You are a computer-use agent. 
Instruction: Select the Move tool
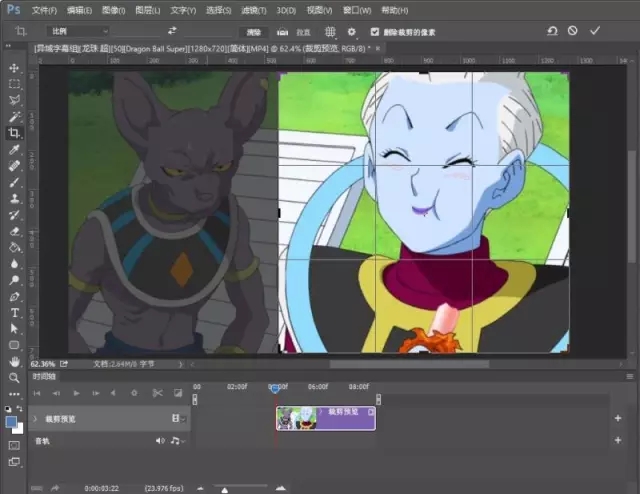click(14, 68)
